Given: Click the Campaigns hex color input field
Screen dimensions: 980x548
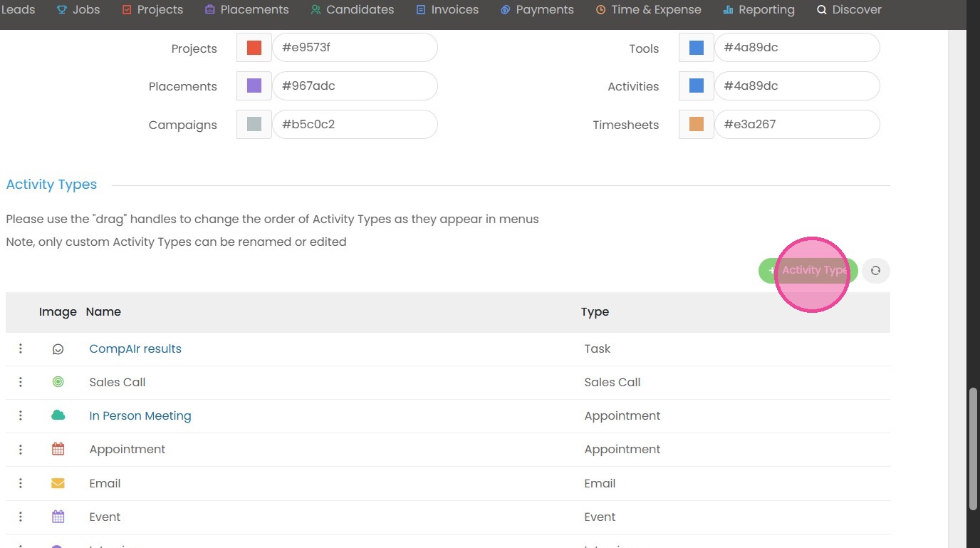Looking at the screenshot, I should (355, 124).
